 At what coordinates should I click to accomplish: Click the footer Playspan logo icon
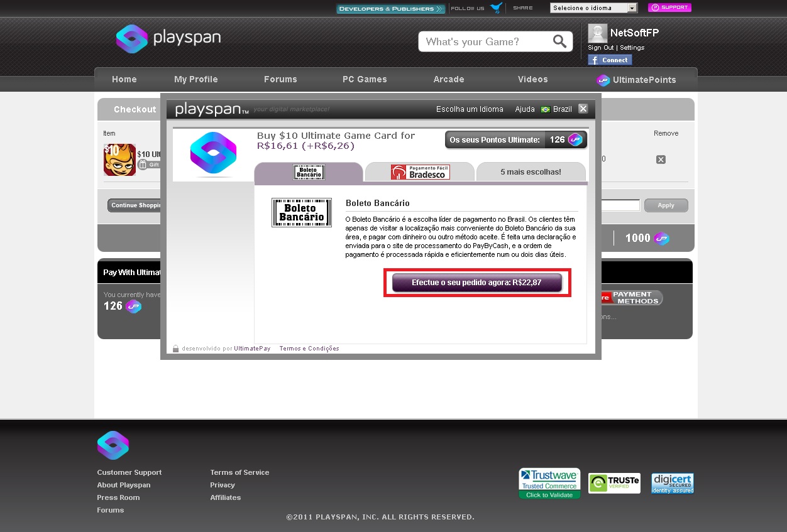113,445
